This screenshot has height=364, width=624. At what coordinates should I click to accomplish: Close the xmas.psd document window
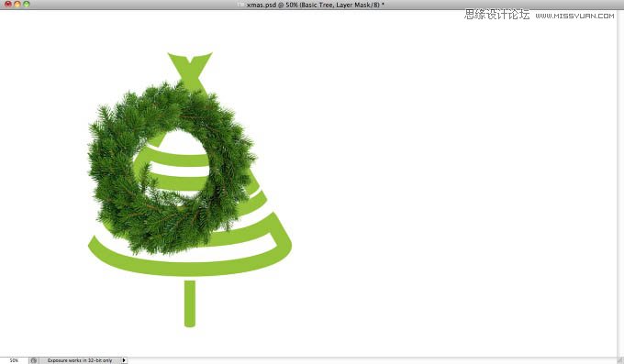point(8,4)
